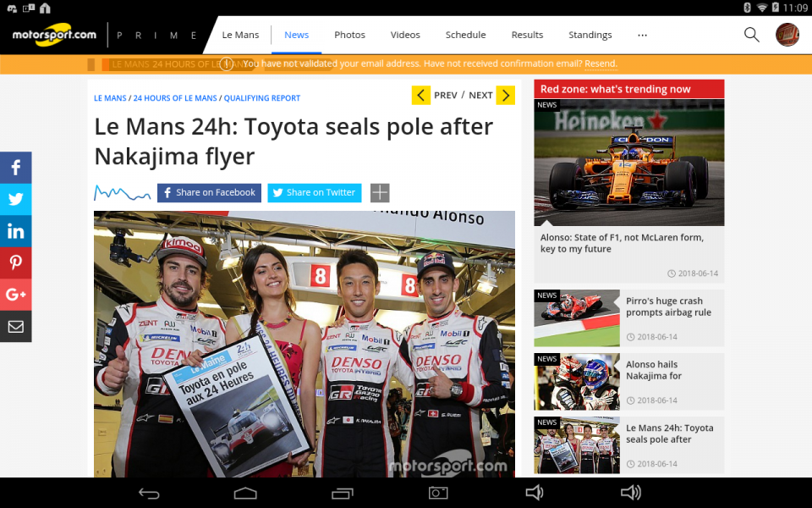The width and height of the screenshot is (812, 508).
Task: Check the Bluetooth status bar icon
Action: click(747, 8)
